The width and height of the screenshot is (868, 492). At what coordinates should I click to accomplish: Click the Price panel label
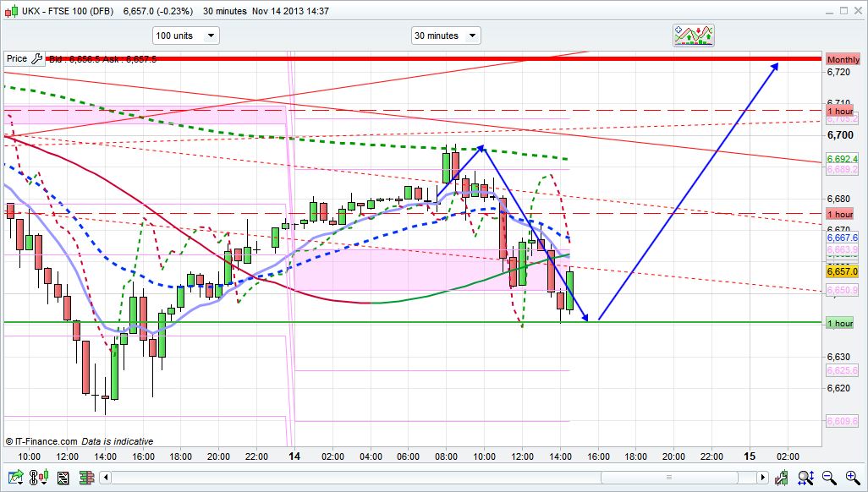pyautogui.click(x=16, y=59)
